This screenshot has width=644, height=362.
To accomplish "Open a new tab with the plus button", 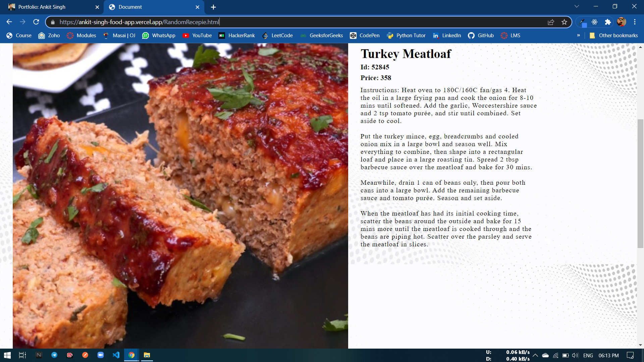I will pyautogui.click(x=213, y=7).
